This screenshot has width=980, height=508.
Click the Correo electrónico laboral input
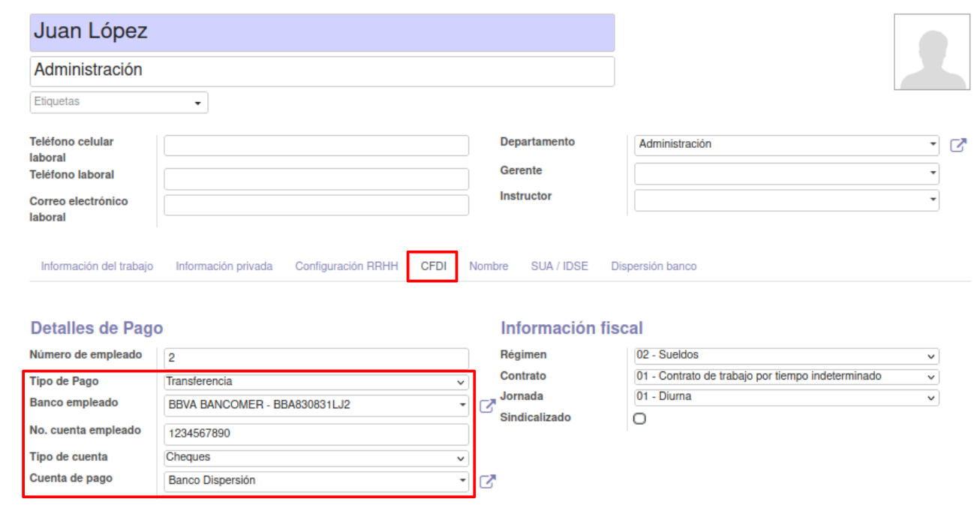click(316, 206)
